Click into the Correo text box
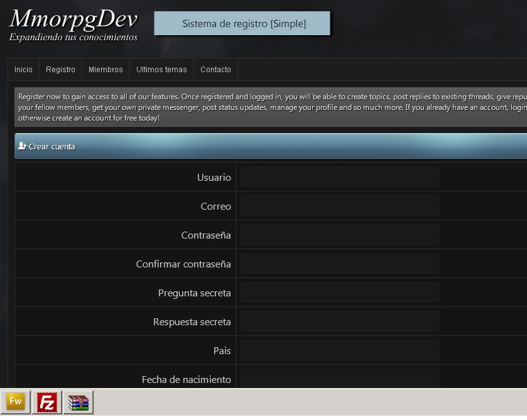Screen dimensions: 527x420 click(x=339, y=206)
